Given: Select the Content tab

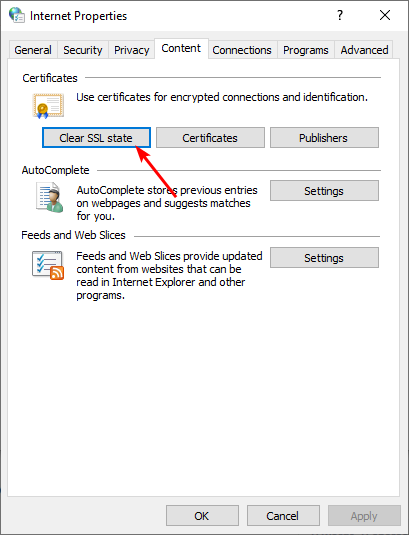Looking at the screenshot, I should [181, 48].
